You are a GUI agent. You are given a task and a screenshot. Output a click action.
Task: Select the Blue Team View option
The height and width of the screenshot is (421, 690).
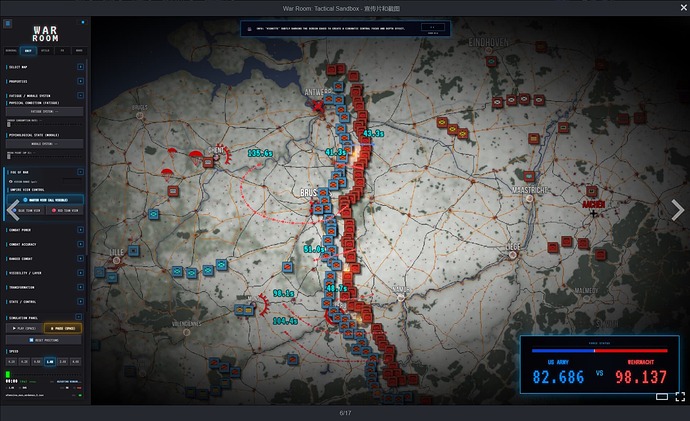click(x=26, y=211)
